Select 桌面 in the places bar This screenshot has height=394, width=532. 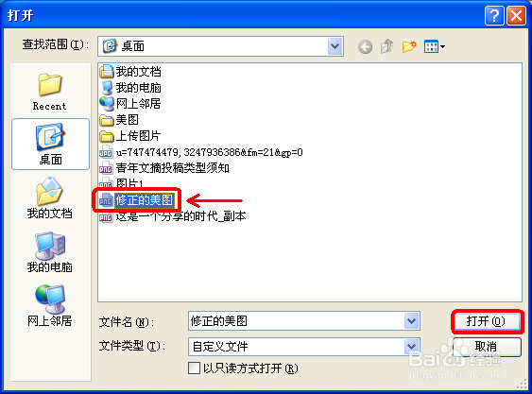tap(50, 144)
